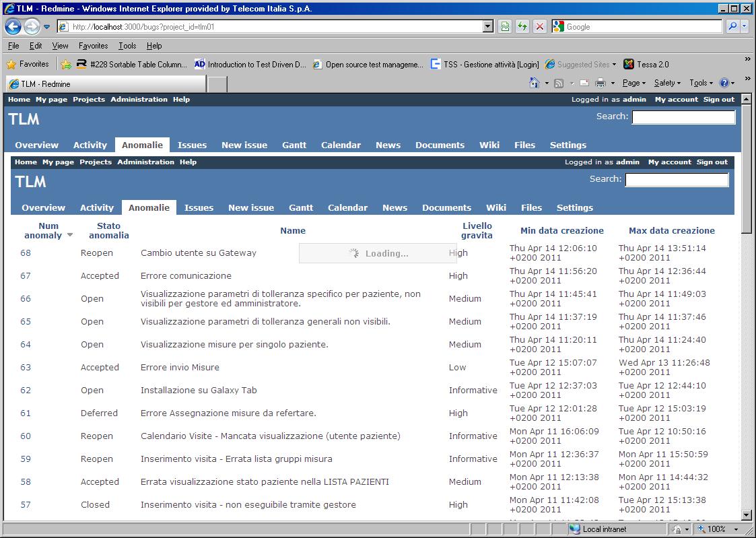Click the Compatibility View icon
Image resolution: width=756 pixels, height=538 pixels.
coord(505,27)
